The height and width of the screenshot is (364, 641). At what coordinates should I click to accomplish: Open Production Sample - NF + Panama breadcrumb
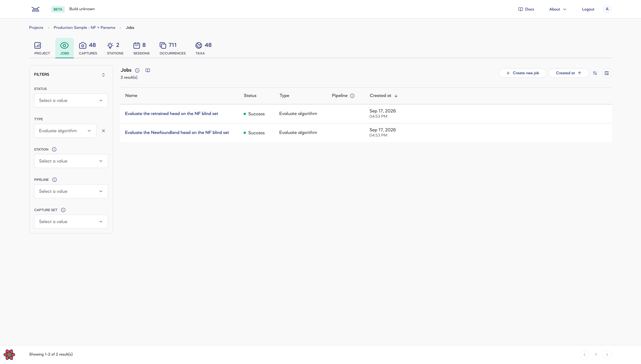[x=84, y=28]
